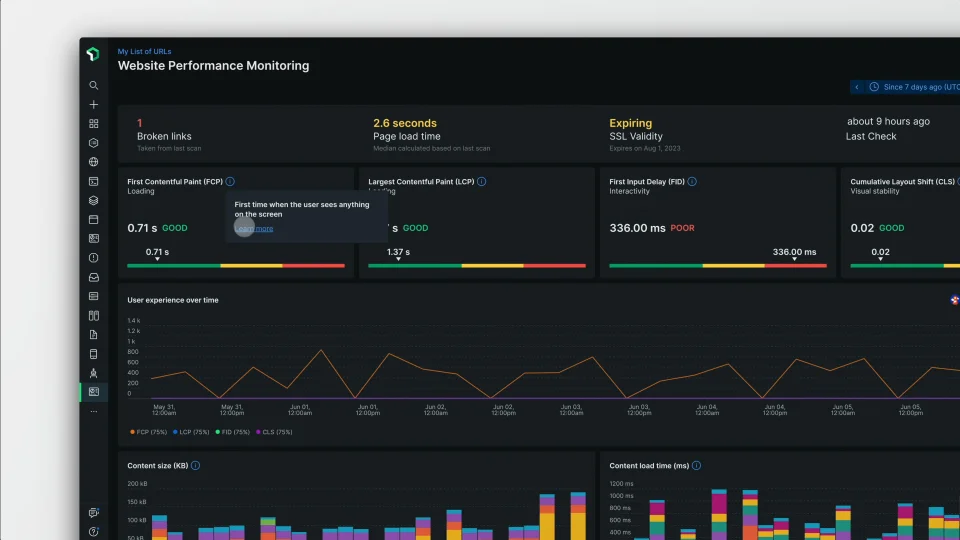960x540 pixels.
Task: Click the left chevron beside time picker
Action: pos(857,87)
